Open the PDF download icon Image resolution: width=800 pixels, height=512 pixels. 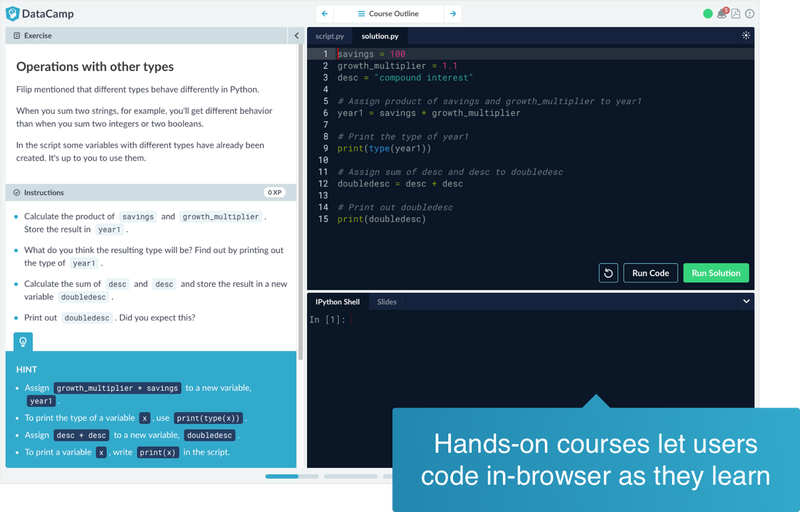tap(736, 14)
